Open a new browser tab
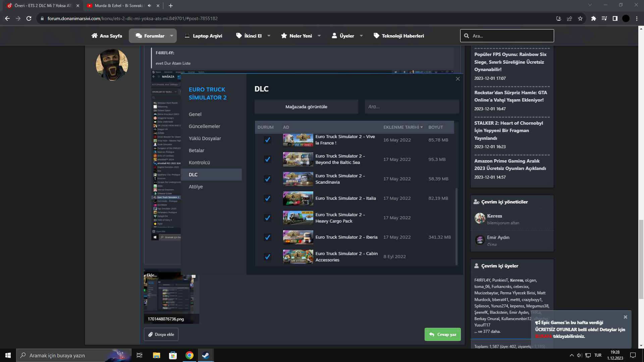 coord(171,5)
